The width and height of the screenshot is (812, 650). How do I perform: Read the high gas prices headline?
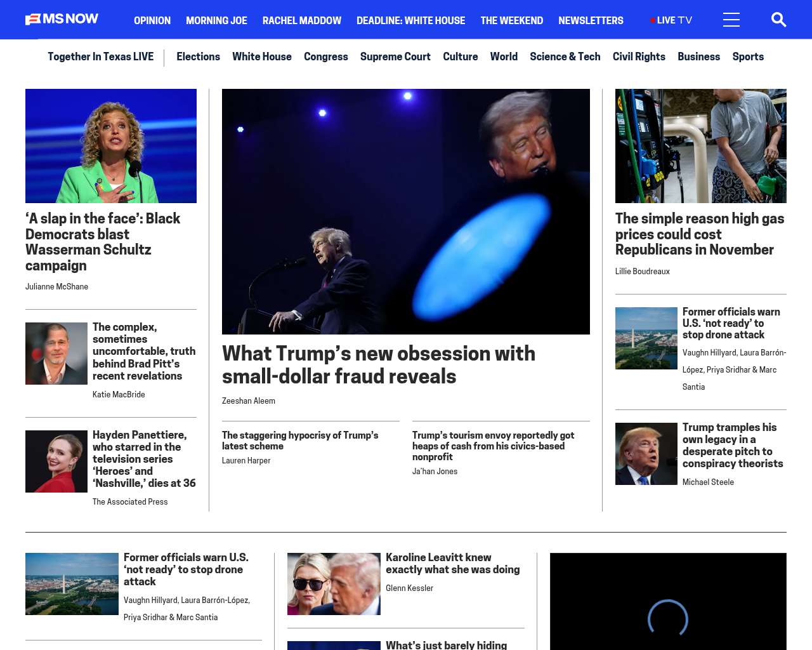coord(700,234)
